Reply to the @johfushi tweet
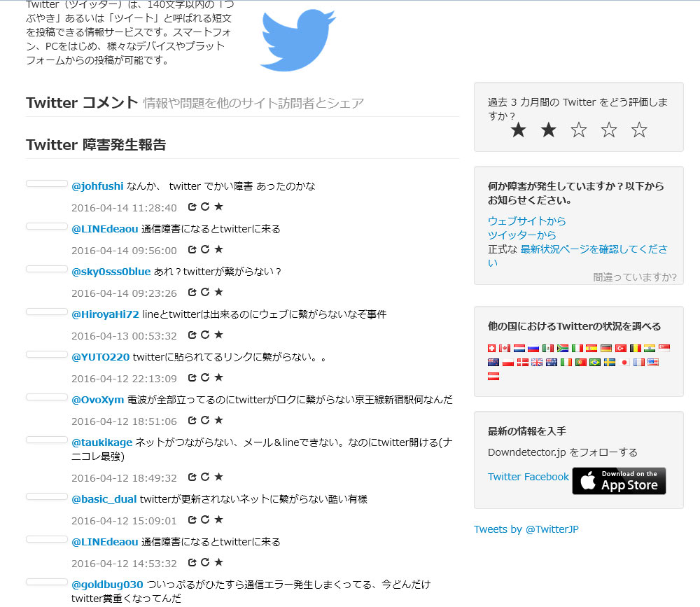Image resolution: width=700 pixels, height=607 pixels. pos(192,207)
